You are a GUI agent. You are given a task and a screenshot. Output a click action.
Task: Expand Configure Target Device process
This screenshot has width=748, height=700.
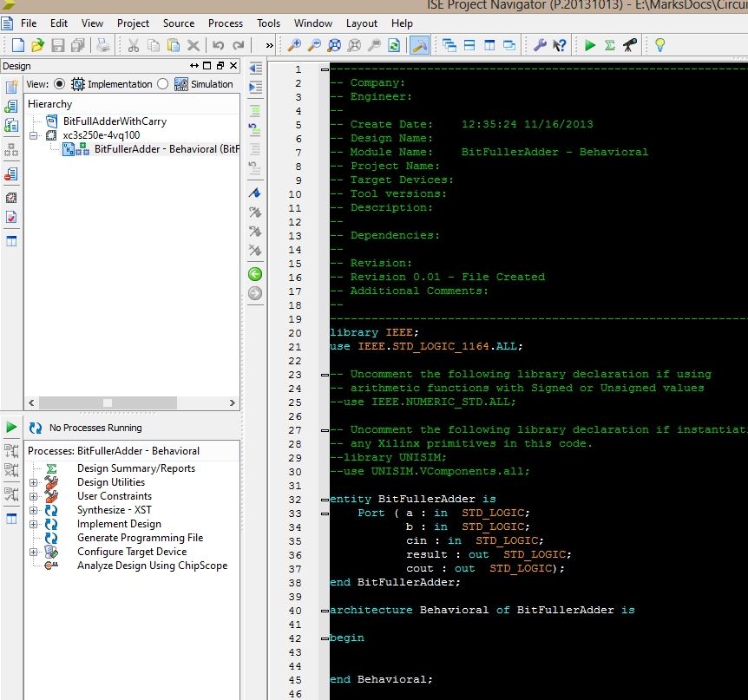(x=33, y=552)
